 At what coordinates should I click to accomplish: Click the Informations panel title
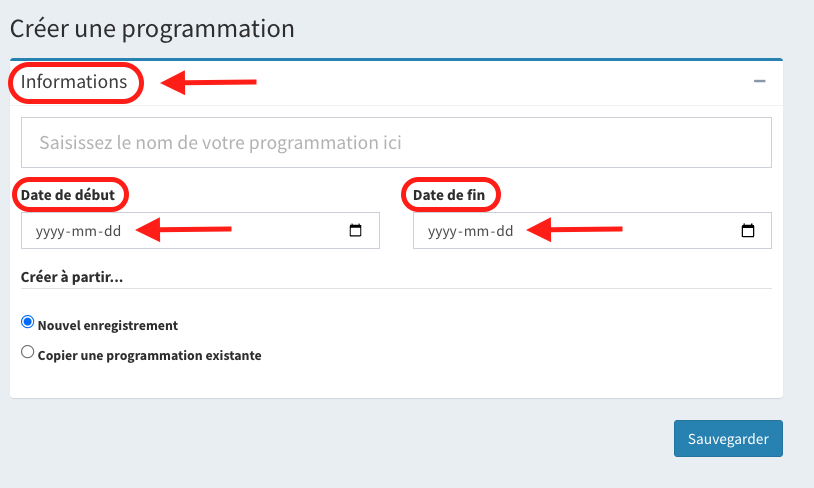74,81
